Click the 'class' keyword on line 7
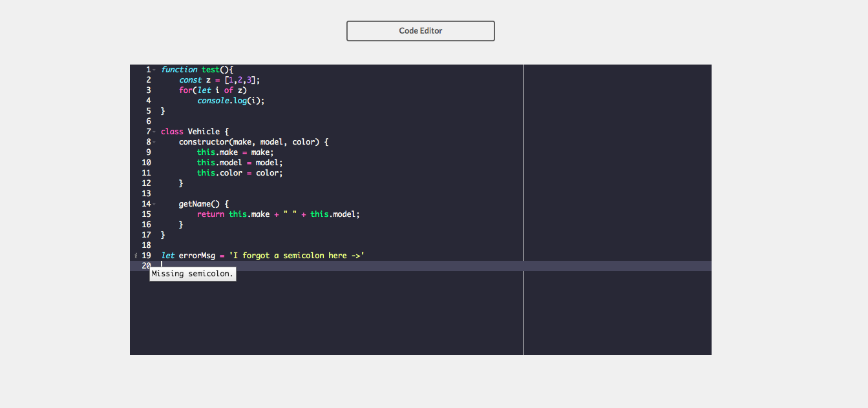Screen dimensions: 868x408 (x=172, y=132)
